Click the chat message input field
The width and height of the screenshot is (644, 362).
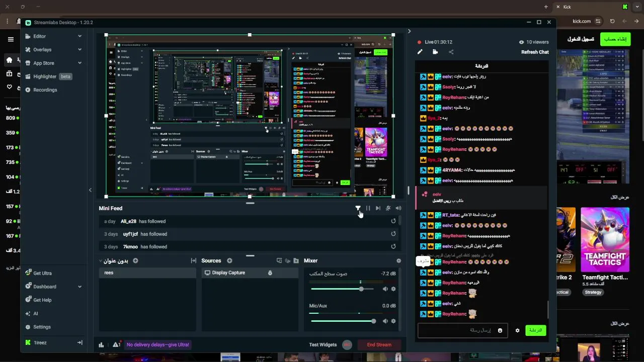pyautogui.click(x=462, y=330)
